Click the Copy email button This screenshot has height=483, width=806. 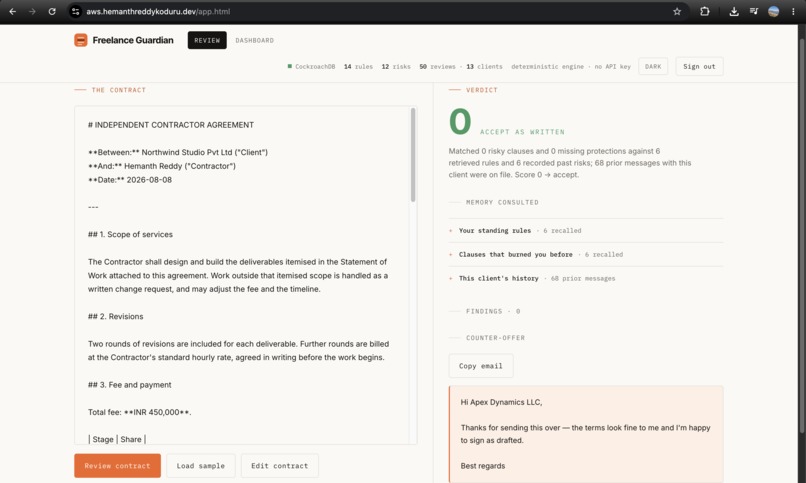pos(481,366)
